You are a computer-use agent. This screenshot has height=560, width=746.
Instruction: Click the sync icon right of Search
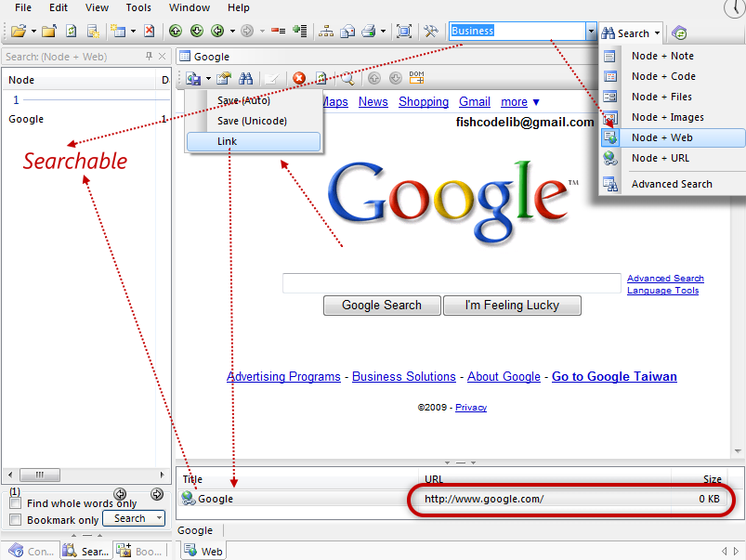(x=679, y=33)
